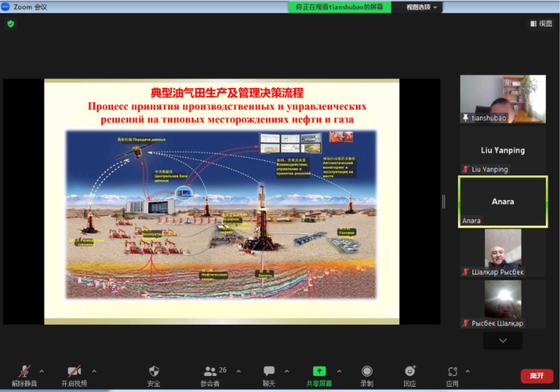Toggle the View (视图) layout button

(x=541, y=24)
